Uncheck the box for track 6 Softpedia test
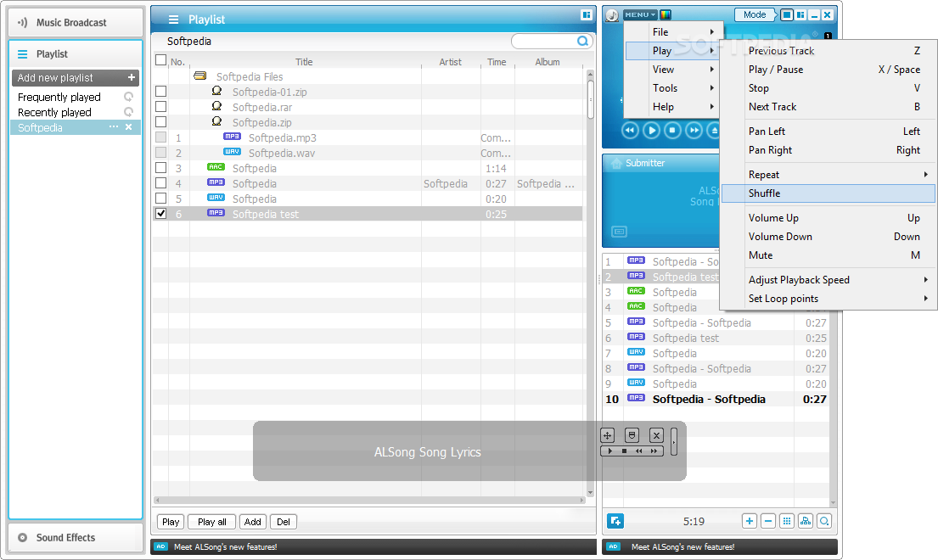 pyautogui.click(x=161, y=213)
